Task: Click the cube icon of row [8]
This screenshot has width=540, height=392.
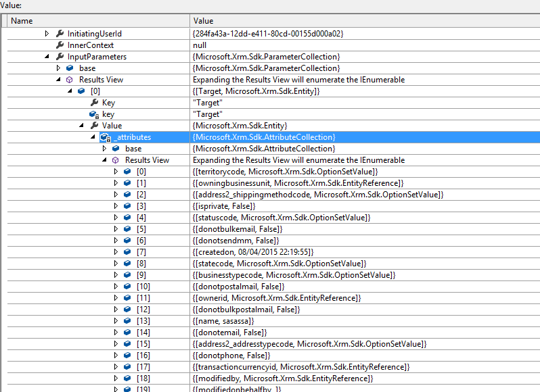Action: [127, 264]
